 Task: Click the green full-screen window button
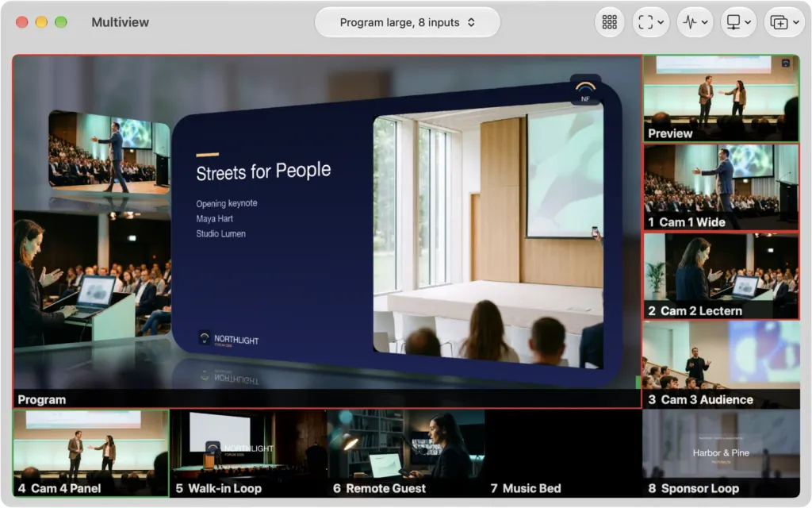(61, 22)
